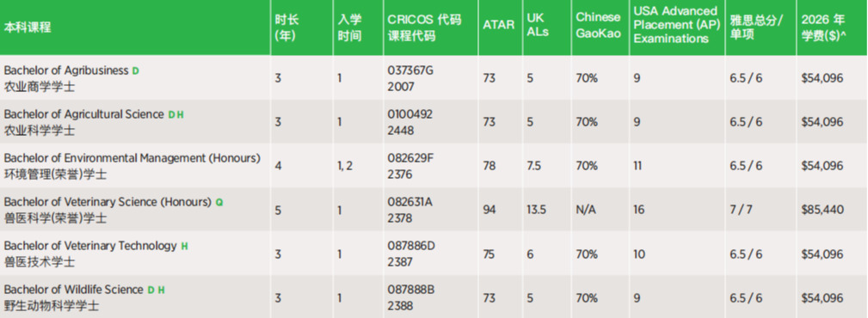The height and width of the screenshot is (318, 868).
Task: Click Bachelor of Veterinary Science (Honours)
Action: click(108, 202)
